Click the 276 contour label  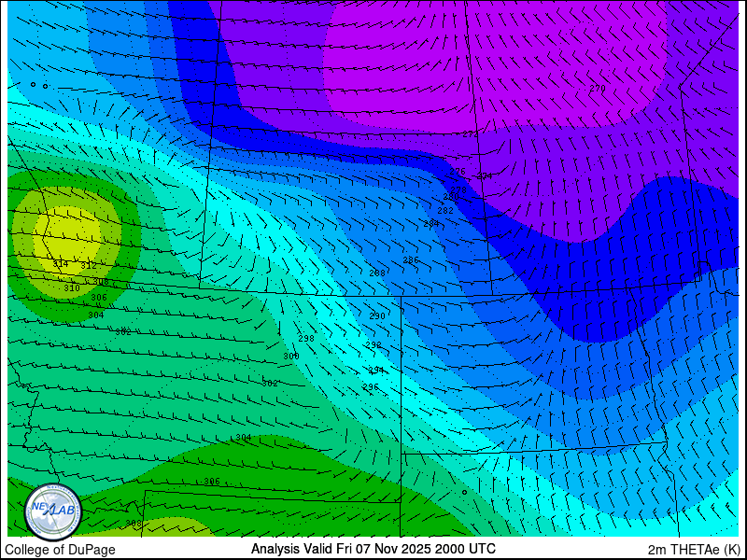tap(458, 172)
